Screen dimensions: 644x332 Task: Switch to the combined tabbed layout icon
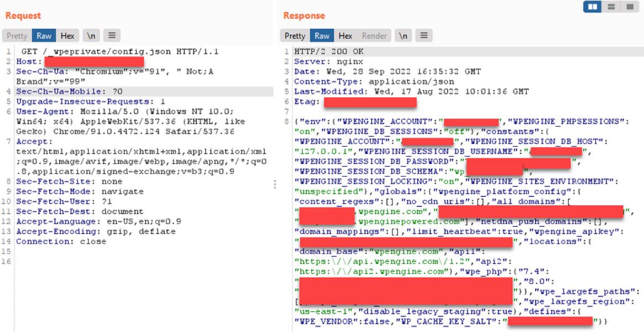(630, 7)
